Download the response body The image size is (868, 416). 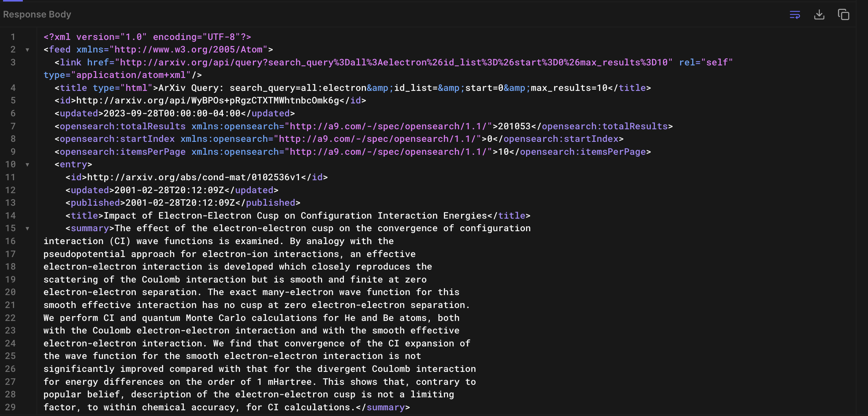coord(819,15)
